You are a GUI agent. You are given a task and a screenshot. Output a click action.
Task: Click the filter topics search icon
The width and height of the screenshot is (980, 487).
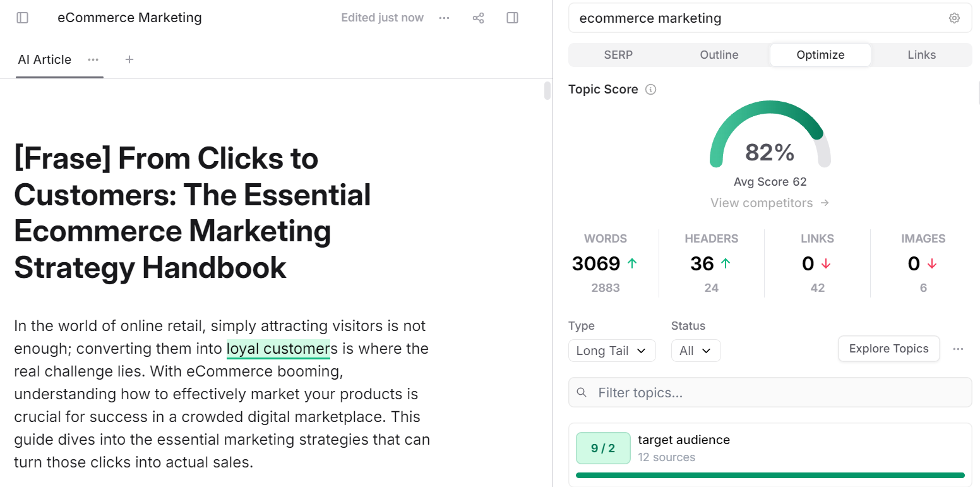(x=582, y=392)
